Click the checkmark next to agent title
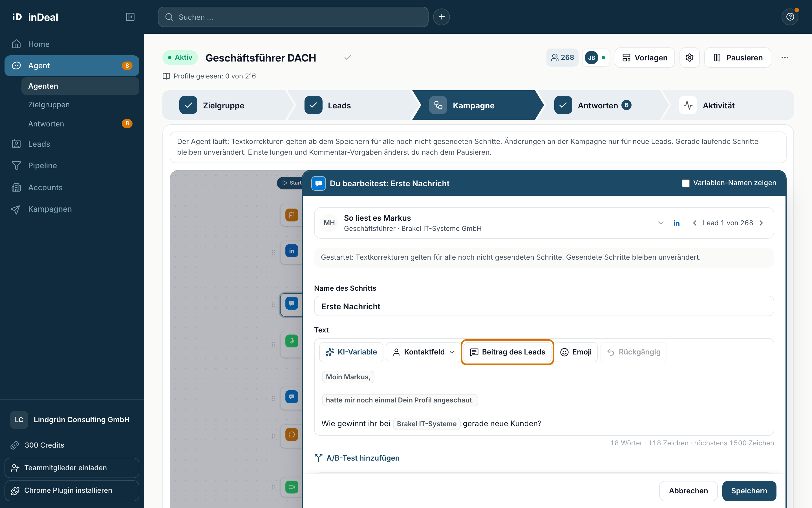 (x=348, y=58)
